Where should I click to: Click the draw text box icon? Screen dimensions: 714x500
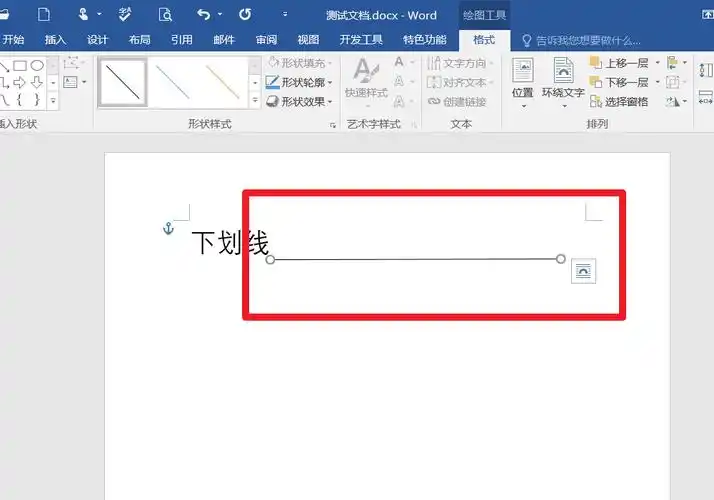[x=70, y=82]
